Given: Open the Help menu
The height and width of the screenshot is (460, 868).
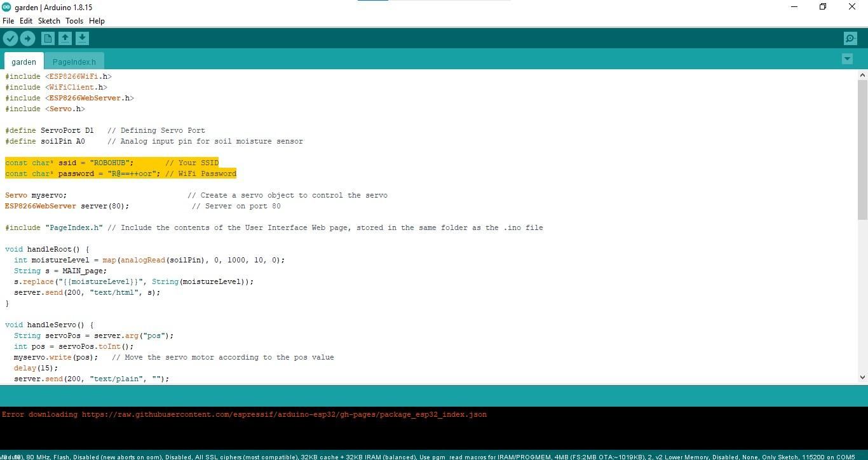Looking at the screenshot, I should coord(97,20).
